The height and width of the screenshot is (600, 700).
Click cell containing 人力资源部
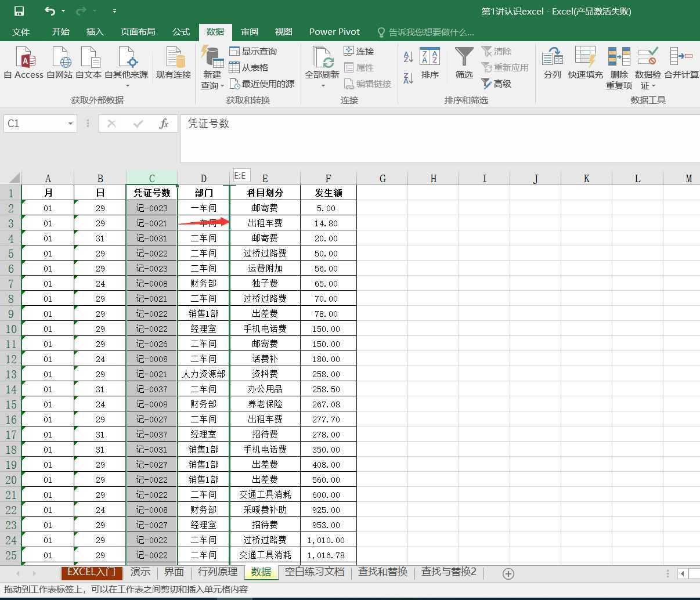pyautogui.click(x=204, y=374)
